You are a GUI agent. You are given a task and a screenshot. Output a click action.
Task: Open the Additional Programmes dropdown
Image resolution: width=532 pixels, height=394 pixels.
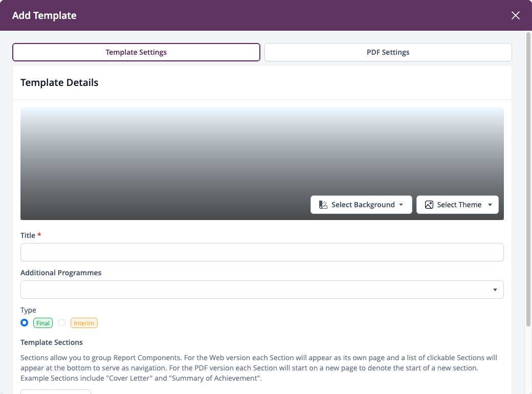[x=262, y=290]
